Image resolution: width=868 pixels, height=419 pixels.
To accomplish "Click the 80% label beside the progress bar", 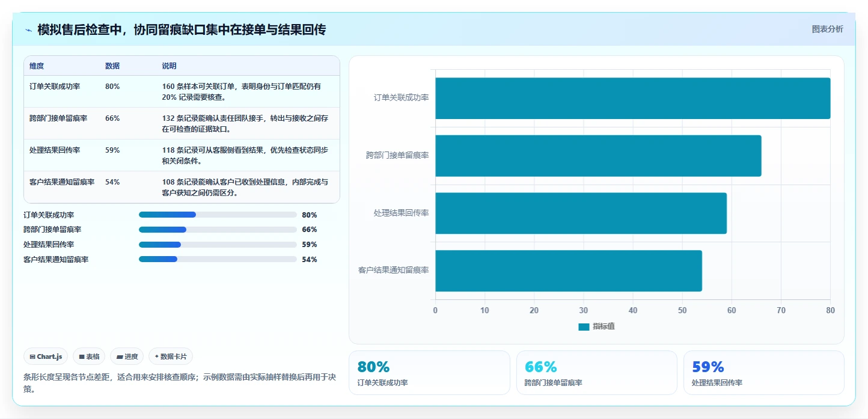I will pos(310,215).
